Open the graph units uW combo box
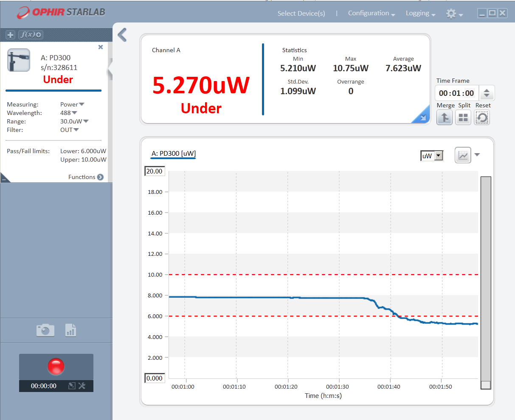This screenshot has width=515, height=420. 432,156
